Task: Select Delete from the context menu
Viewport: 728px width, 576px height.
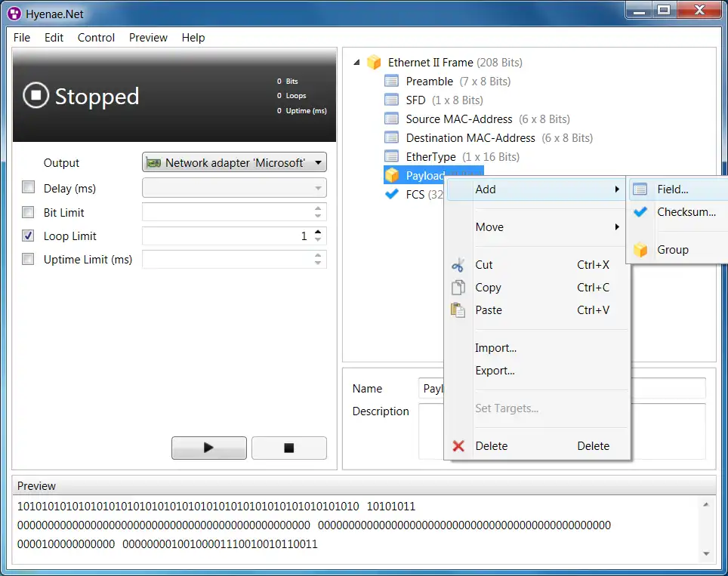Action: click(x=537, y=446)
